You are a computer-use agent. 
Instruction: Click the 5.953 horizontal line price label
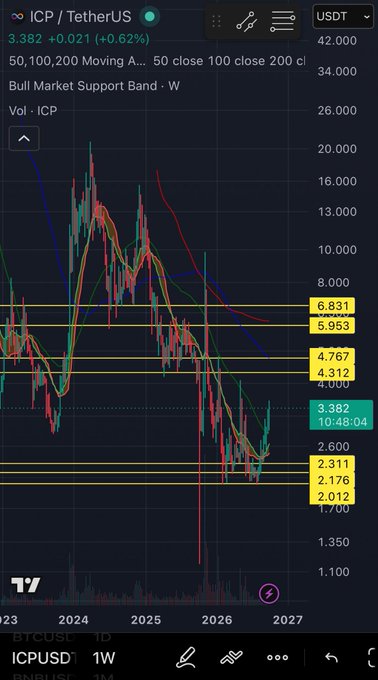(x=332, y=326)
